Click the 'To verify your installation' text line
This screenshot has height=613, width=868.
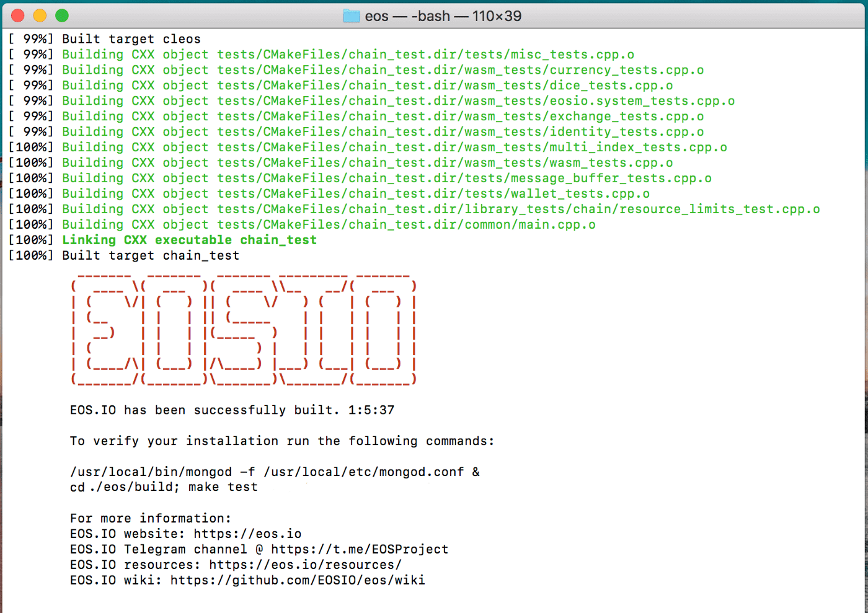pyautogui.click(x=282, y=441)
